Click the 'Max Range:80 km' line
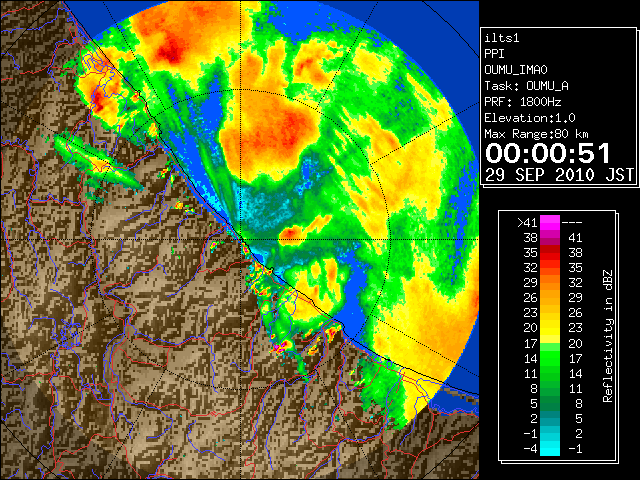The image size is (640, 480). coord(536,134)
